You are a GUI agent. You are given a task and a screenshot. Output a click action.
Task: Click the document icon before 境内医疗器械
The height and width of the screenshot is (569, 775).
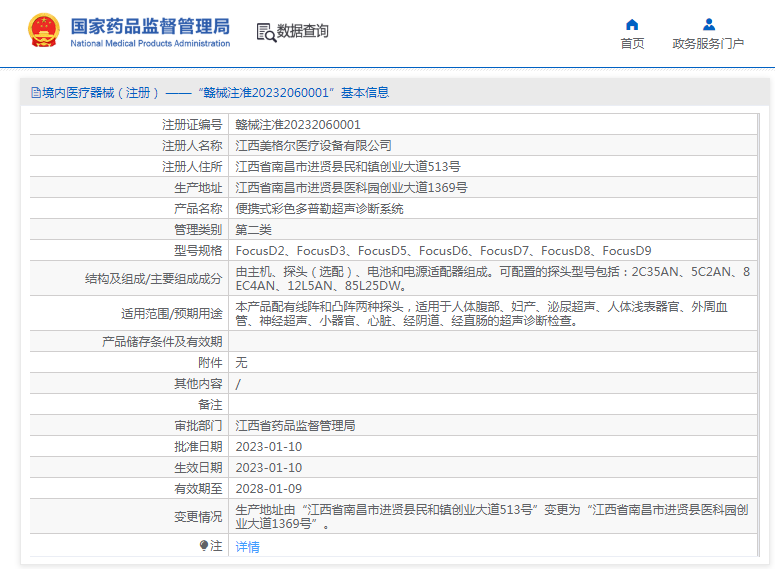(x=36, y=93)
